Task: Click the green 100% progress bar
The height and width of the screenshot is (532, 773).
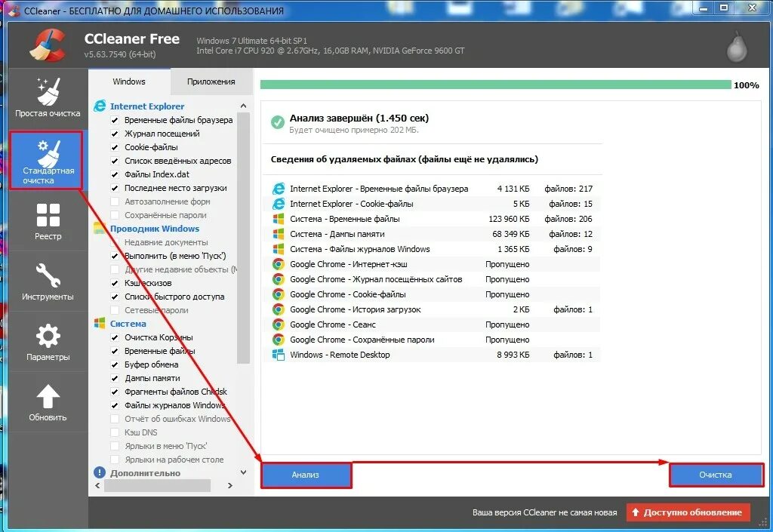Action: click(495, 85)
